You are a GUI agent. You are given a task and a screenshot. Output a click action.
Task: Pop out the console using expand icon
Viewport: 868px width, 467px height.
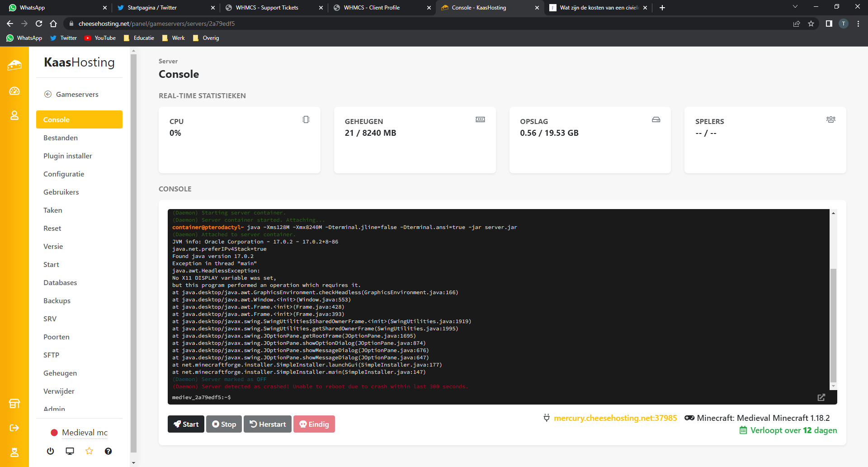(x=821, y=397)
